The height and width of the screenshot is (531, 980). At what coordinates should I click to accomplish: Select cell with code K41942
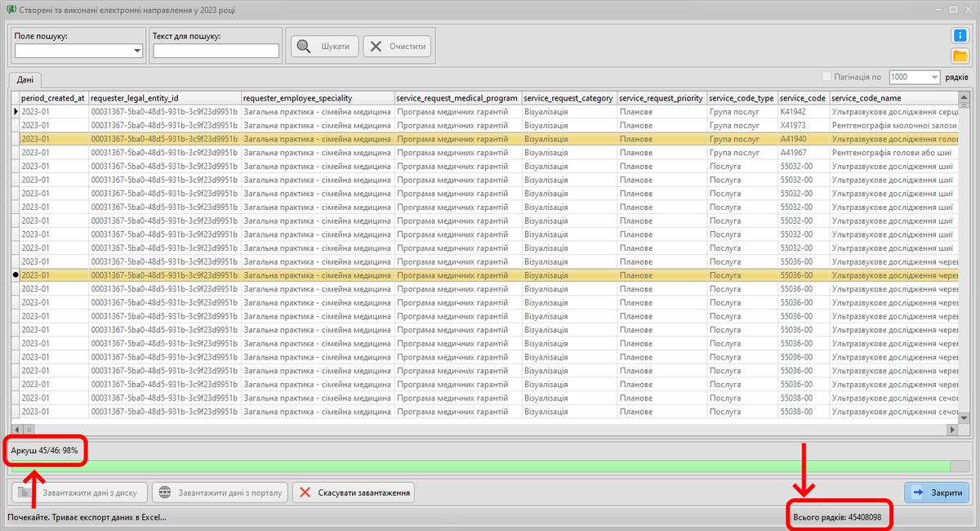pyautogui.click(x=804, y=112)
